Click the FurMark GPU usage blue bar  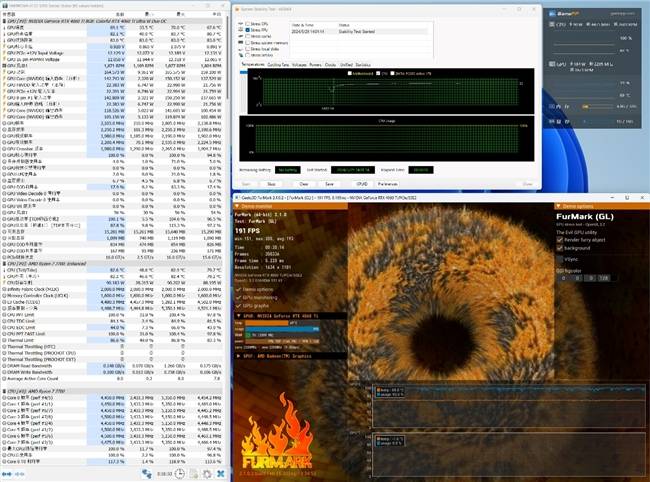282,329
